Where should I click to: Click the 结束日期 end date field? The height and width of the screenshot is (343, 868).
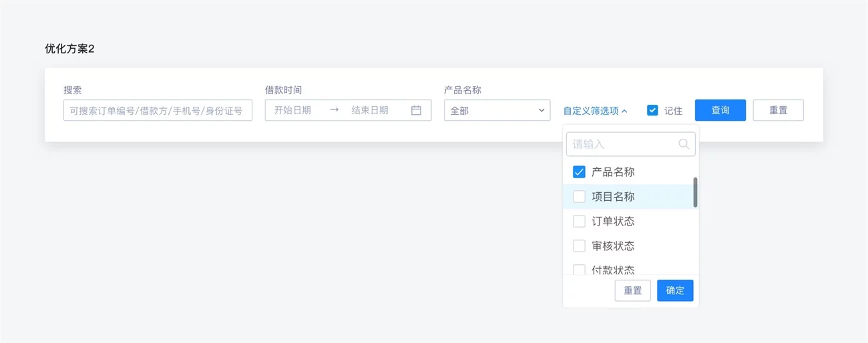coord(370,111)
